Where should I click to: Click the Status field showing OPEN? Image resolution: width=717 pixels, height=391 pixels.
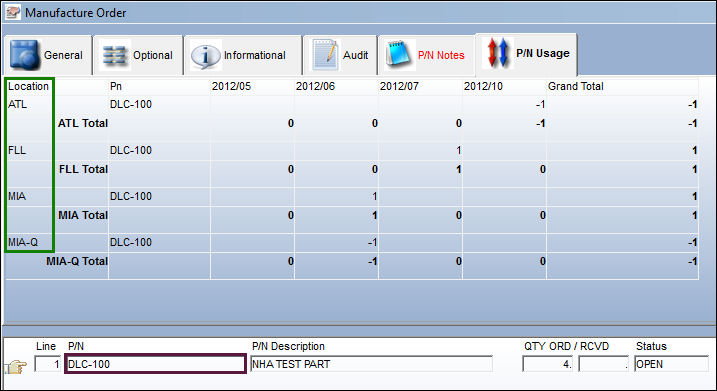point(671,364)
